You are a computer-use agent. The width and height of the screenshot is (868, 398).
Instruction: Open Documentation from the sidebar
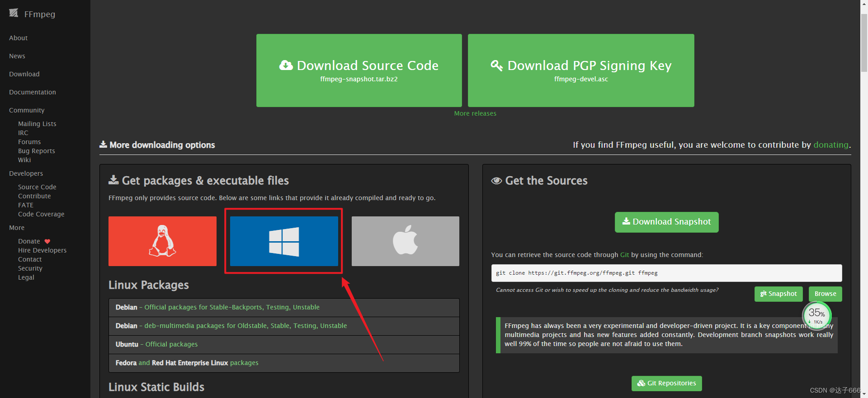click(x=33, y=92)
